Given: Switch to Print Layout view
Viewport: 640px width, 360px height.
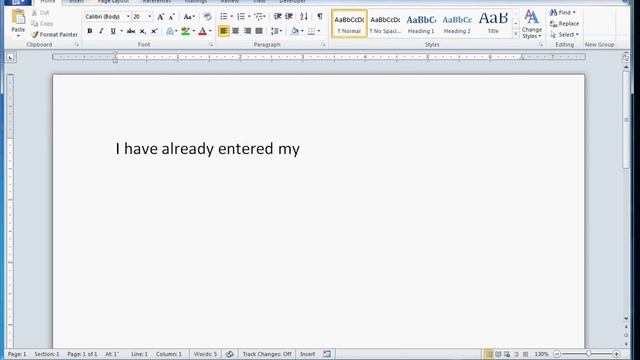Looking at the screenshot, I should (x=489, y=354).
